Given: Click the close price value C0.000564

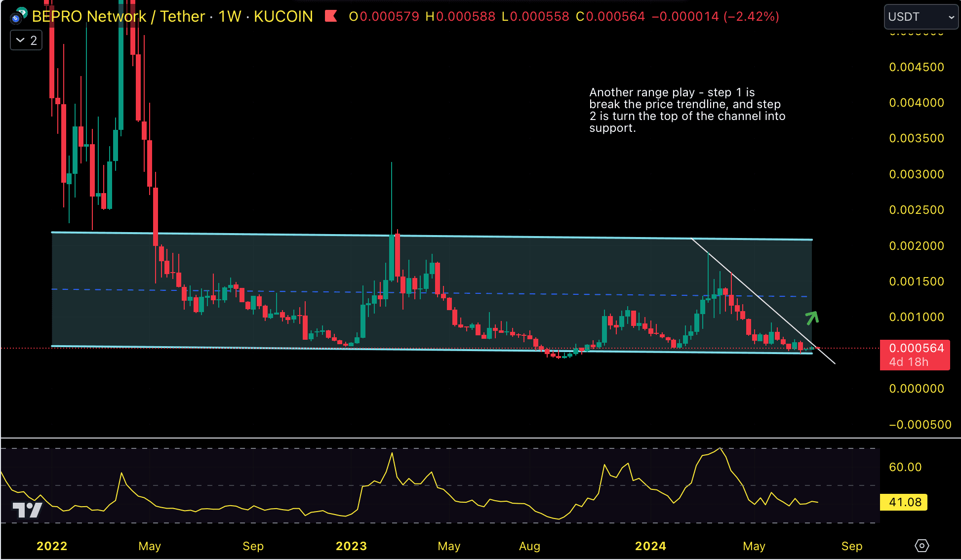Looking at the screenshot, I should click(610, 16).
